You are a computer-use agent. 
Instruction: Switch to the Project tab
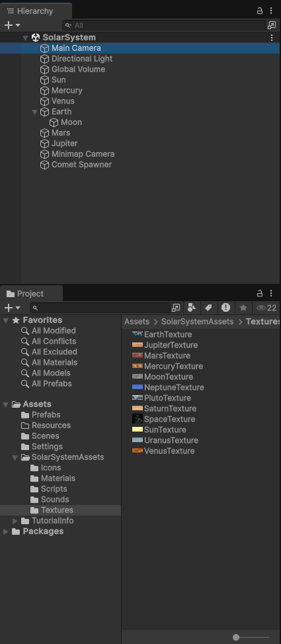pos(31,294)
